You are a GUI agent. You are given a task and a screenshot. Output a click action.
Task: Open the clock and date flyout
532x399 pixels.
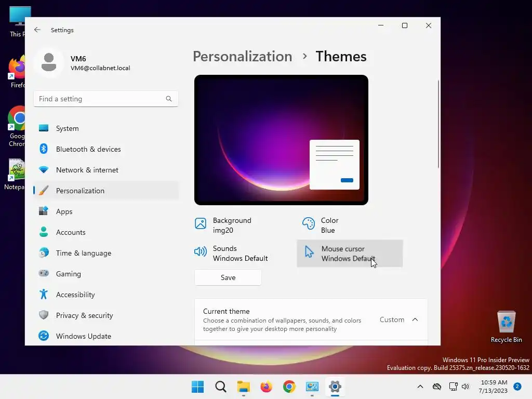494,387
